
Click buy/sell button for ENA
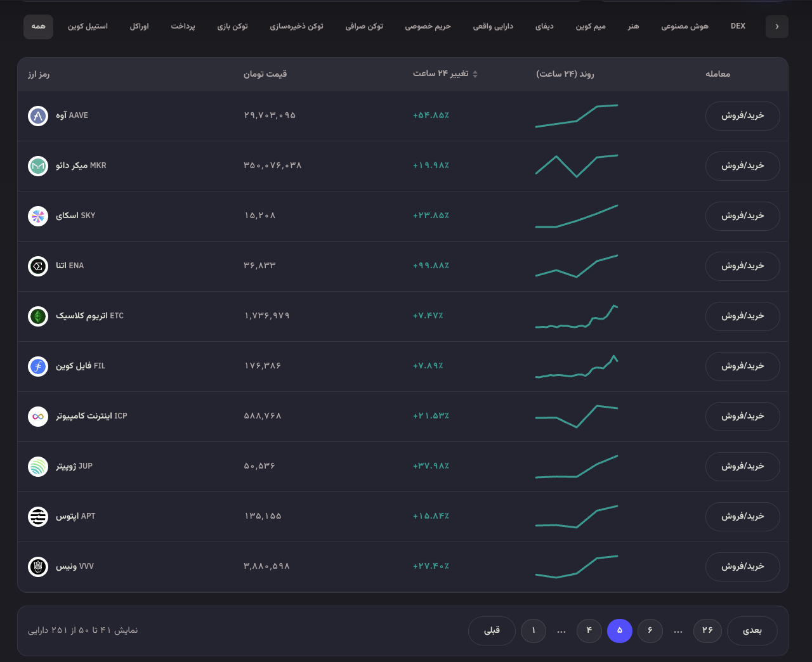pos(743,266)
